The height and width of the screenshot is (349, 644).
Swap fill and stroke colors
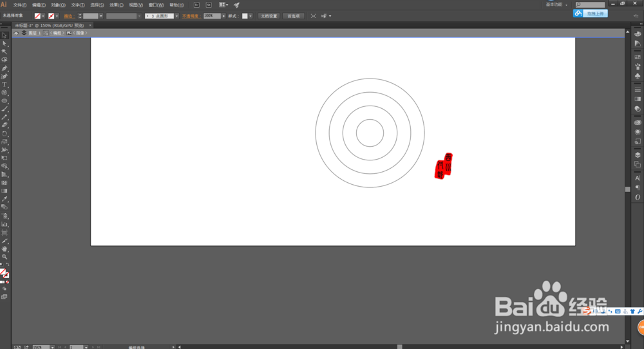[x=8, y=265]
